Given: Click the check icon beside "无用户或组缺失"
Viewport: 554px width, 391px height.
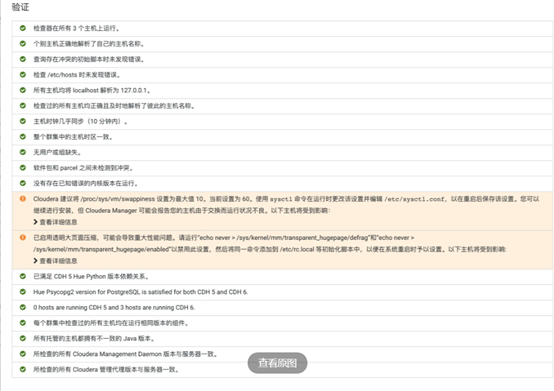Looking at the screenshot, I should click(x=23, y=152).
